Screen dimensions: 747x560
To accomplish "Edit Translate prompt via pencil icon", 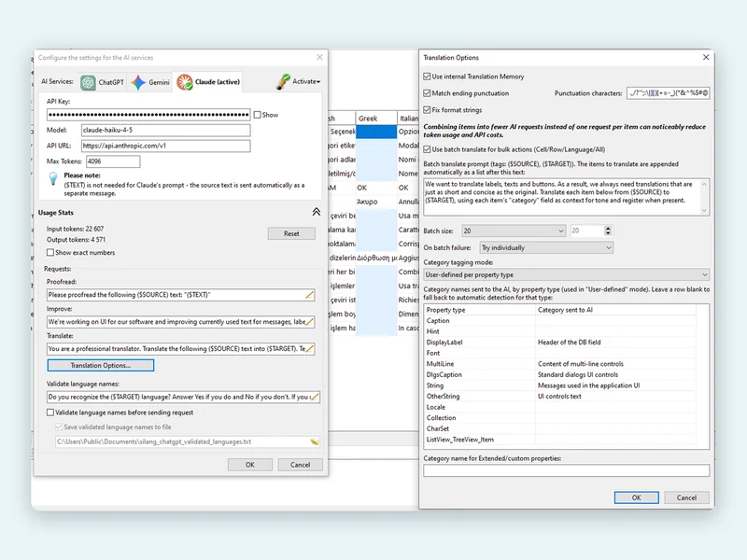I will [310, 349].
